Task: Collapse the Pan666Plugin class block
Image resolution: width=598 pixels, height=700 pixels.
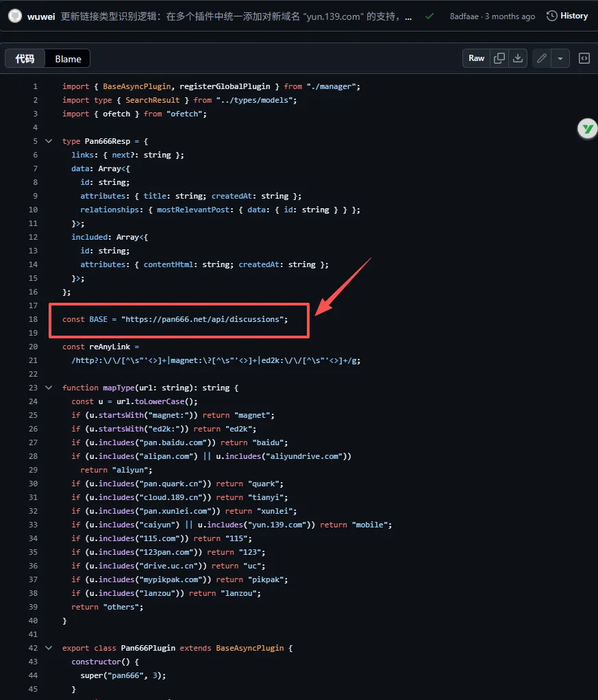Action: [49, 648]
